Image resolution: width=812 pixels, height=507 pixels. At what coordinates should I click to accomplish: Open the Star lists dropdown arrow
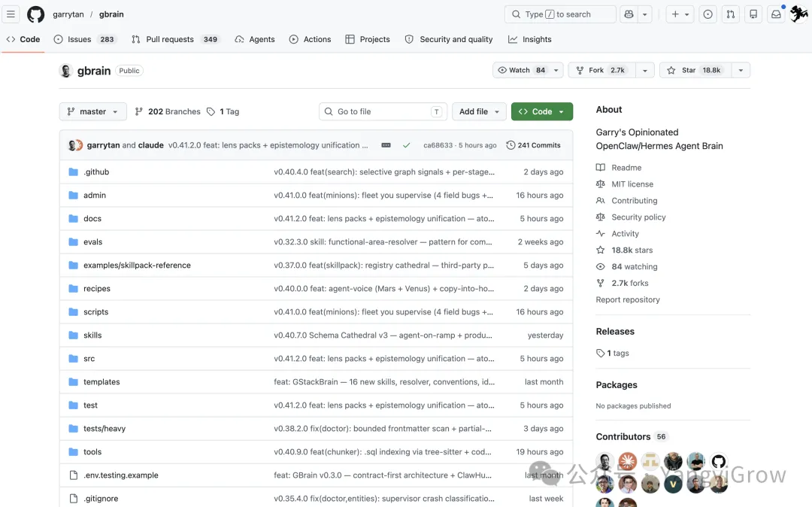(x=741, y=70)
